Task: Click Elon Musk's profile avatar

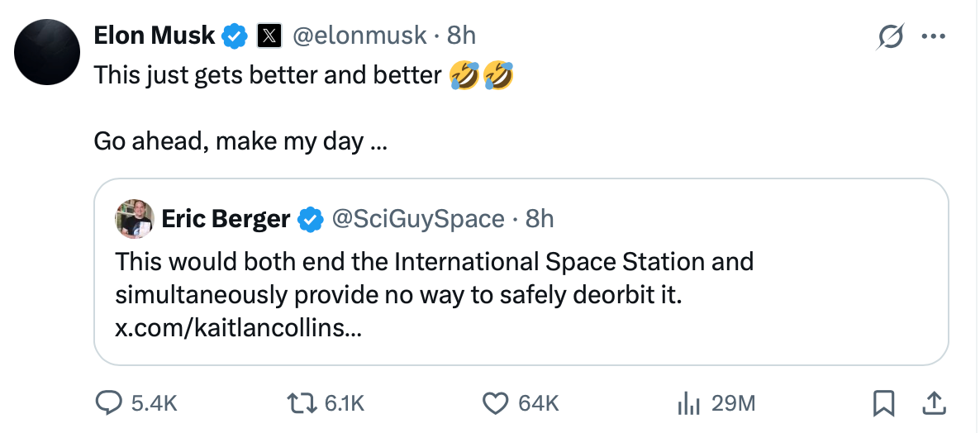Action: [47, 51]
